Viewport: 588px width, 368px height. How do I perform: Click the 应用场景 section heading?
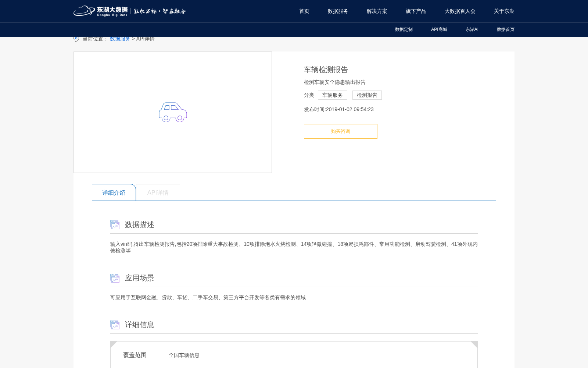(140, 278)
